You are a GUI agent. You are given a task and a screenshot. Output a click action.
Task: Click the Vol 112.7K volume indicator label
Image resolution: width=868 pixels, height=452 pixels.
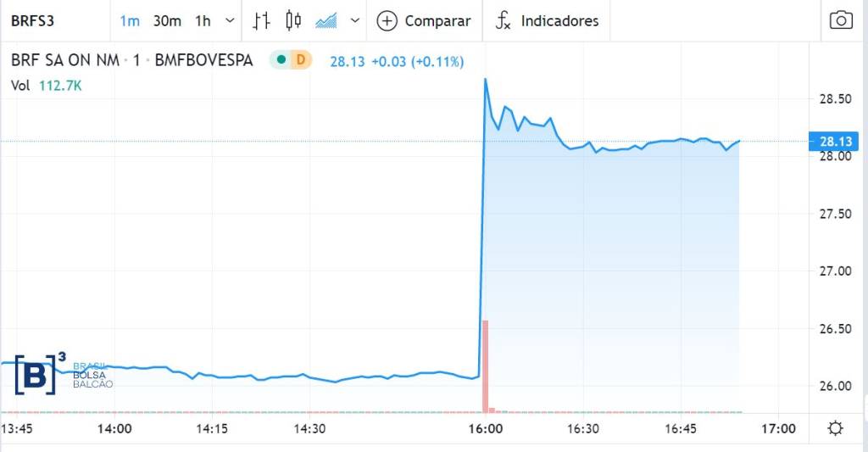tap(46, 86)
